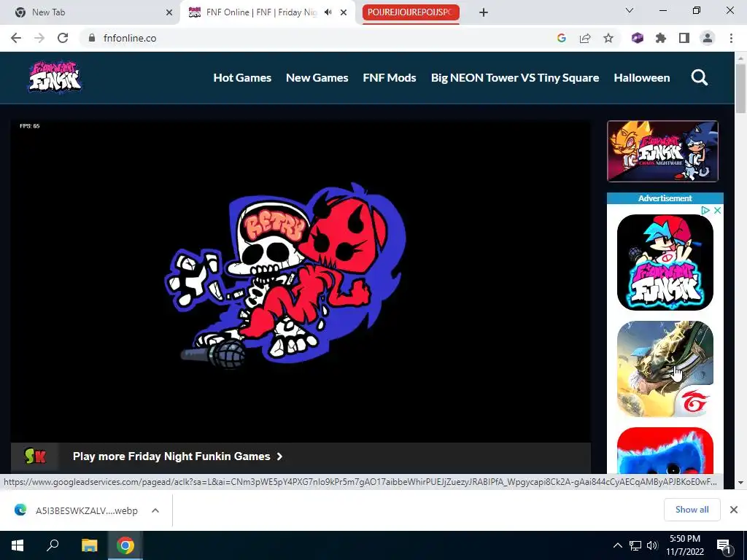
Task: Expand the download item options chevron
Action: (x=155, y=510)
